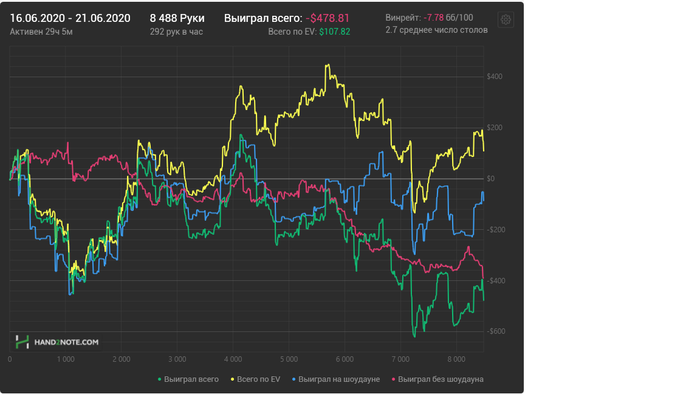
Task: Click the $400 y-axis label
Action: click(x=494, y=76)
